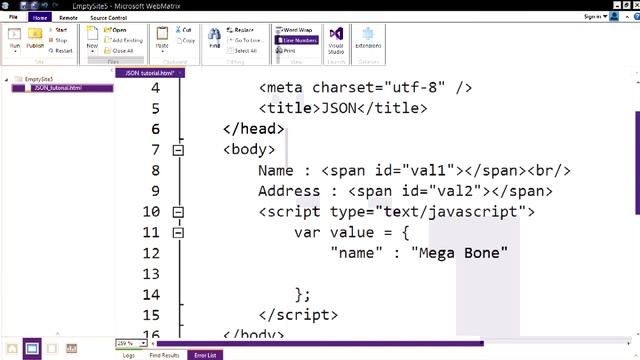The height and width of the screenshot is (360, 640).
Task: Select the JSON tutorial.html editor tab
Action: pyautogui.click(x=149, y=73)
